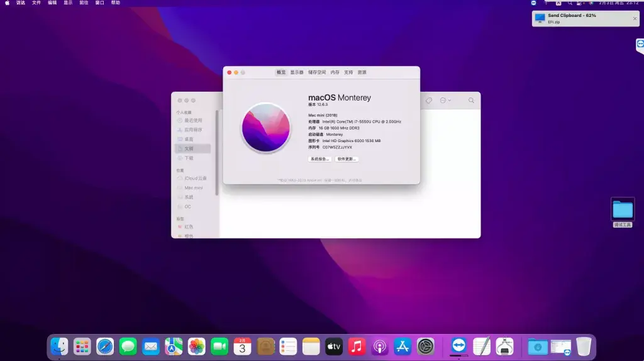Open the 文件 menu
Image resolution: width=644 pixels, height=361 pixels.
[x=36, y=3]
